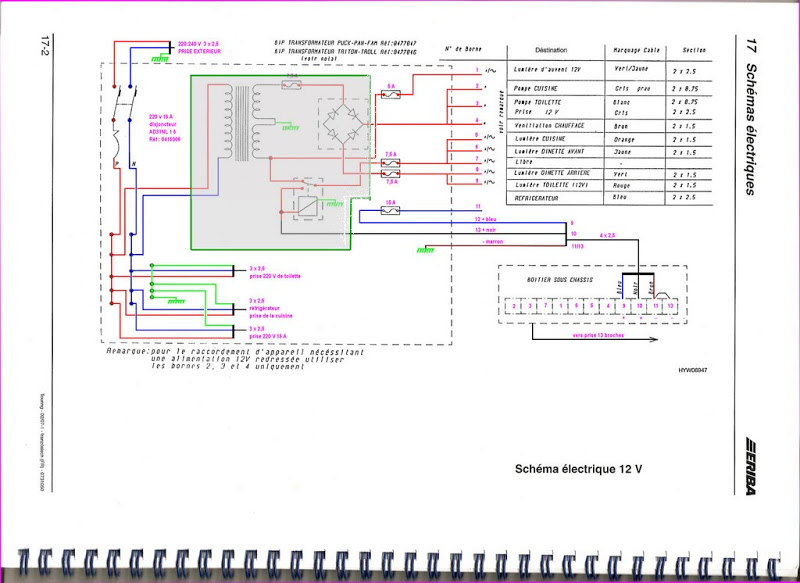Select the "Libre" table cell
This screenshot has height=583, width=800.
(x=524, y=162)
